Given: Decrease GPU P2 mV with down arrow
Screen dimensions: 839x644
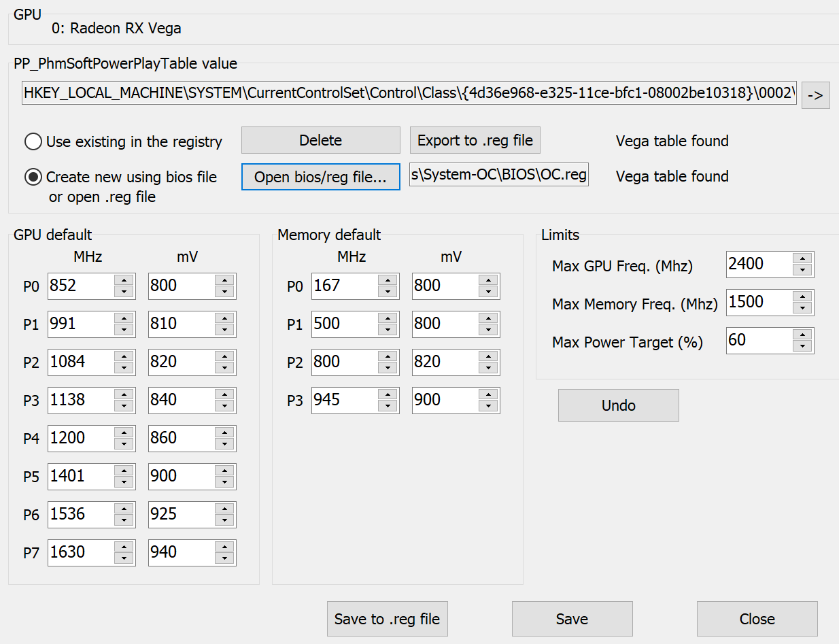Looking at the screenshot, I should [x=224, y=369].
